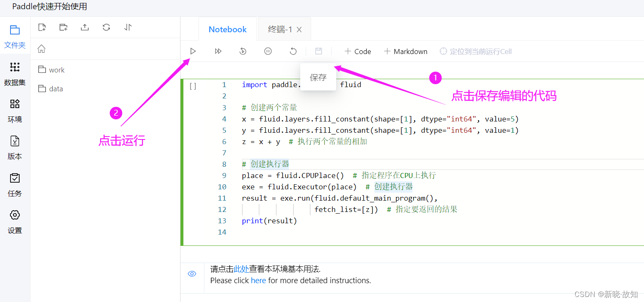Click the sort files icon
Image resolution: width=644 pixels, height=302 pixels.
pyautogui.click(x=128, y=27)
